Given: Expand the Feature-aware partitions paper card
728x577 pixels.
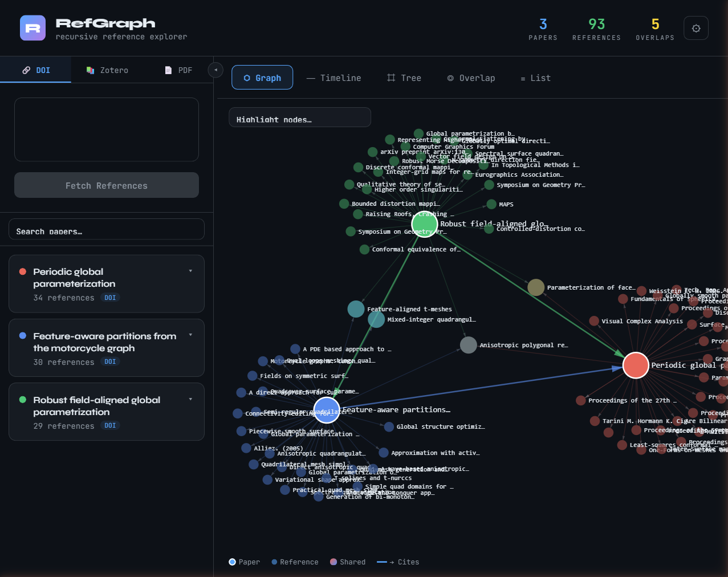Looking at the screenshot, I should click(190, 335).
